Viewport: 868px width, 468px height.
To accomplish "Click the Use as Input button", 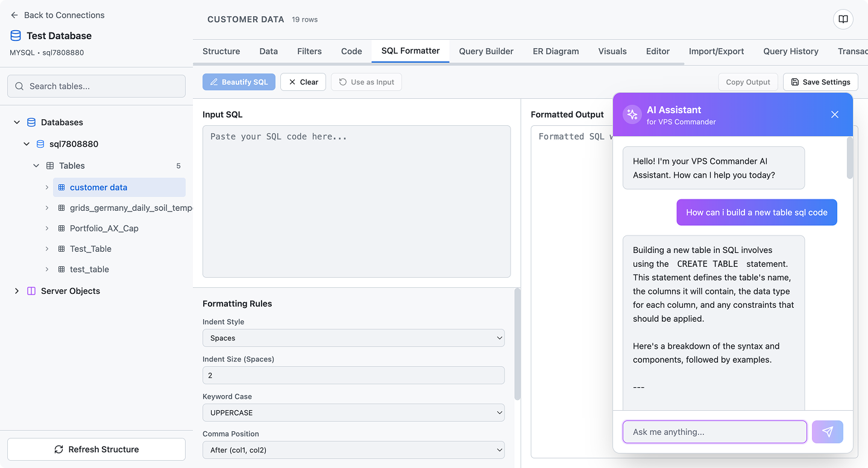I will coord(366,81).
